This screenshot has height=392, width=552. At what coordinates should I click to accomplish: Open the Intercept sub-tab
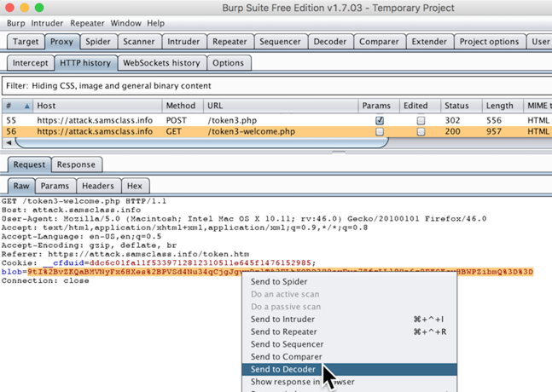pyautogui.click(x=30, y=63)
